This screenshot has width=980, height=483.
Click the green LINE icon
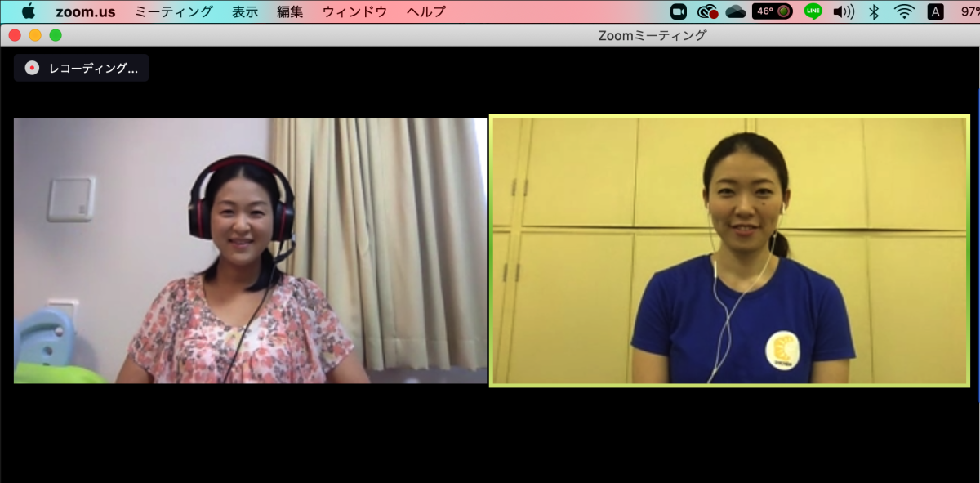[x=813, y=11]
